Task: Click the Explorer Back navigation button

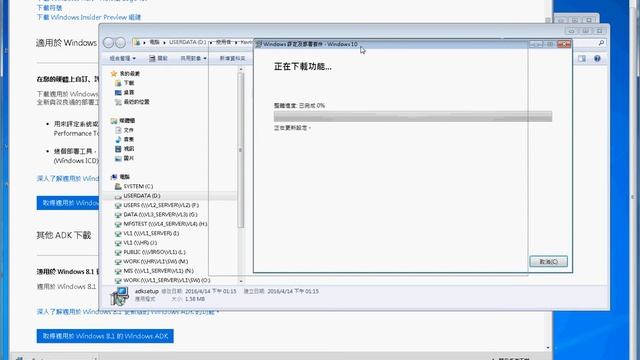Action: tap(109, 42)
